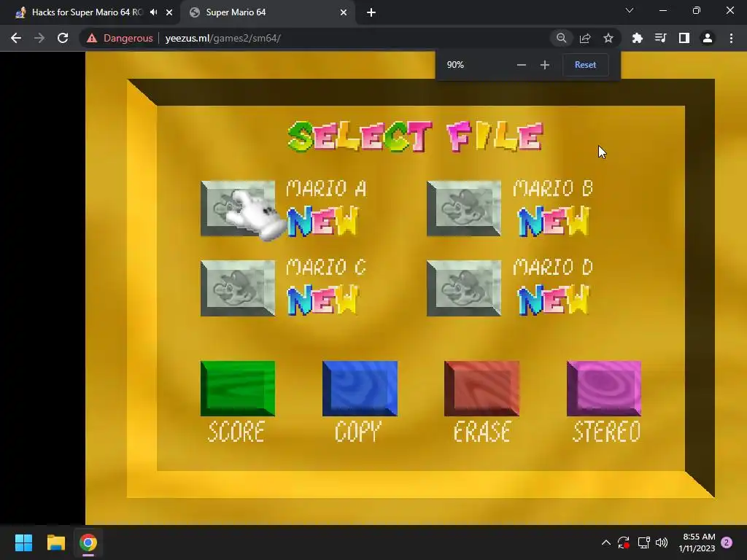Bookmark this tab with the star icon
747x560 pixels.
(608, 38)
